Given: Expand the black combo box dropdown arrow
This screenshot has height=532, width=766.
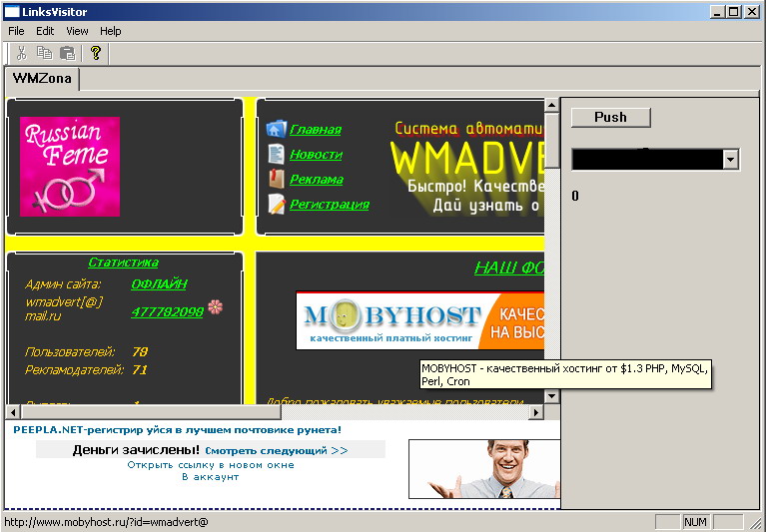Looking at the screenshot, I should pos(730,160).
